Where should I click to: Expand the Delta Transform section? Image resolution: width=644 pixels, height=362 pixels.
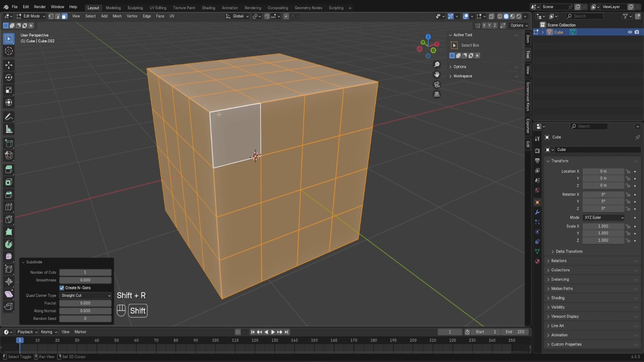click(x=569, y=251)
